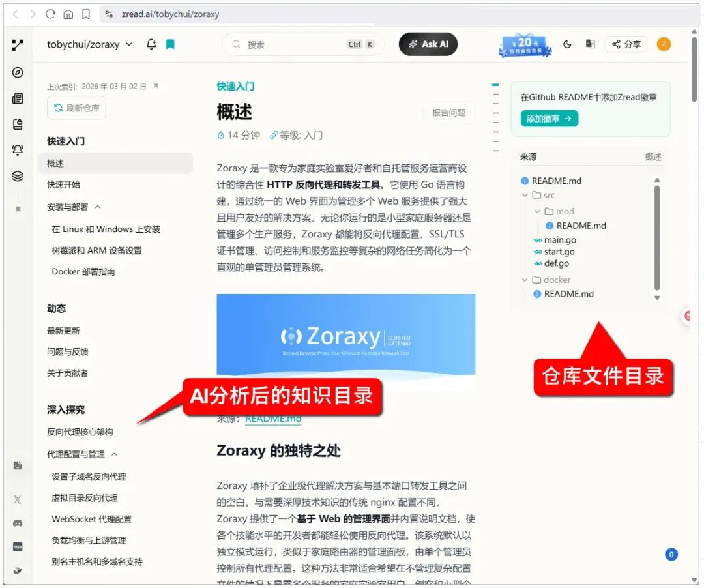This screenshot has height=588, width=704.
Task: Focus the 搜索 search field
Action: (303, 44)
